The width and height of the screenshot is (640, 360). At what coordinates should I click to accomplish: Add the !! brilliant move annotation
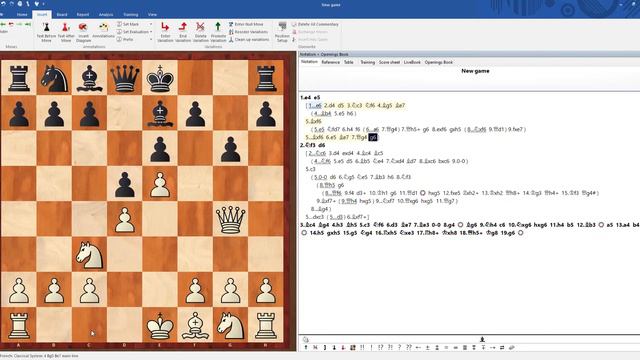click(x=362, y=347)
